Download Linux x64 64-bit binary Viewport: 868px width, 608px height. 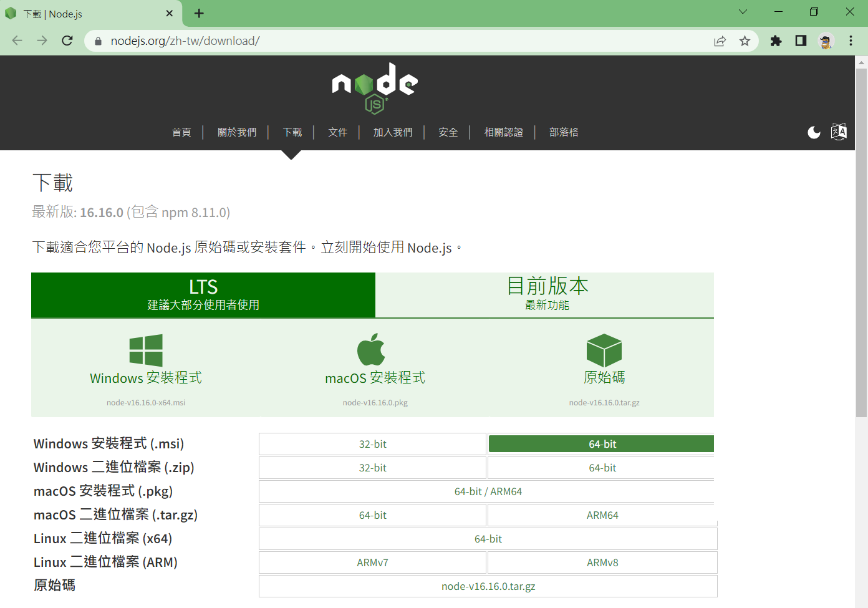pos(488,539)
